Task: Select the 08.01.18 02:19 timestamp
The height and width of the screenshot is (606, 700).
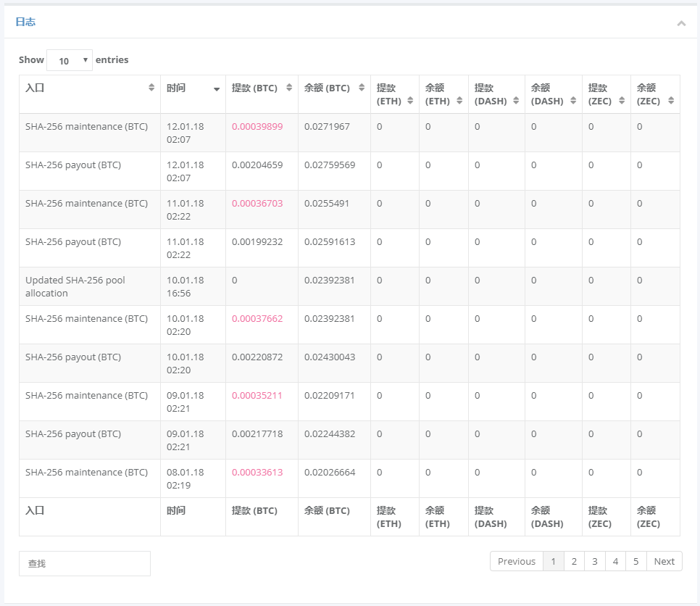Action: coord(185,478)
